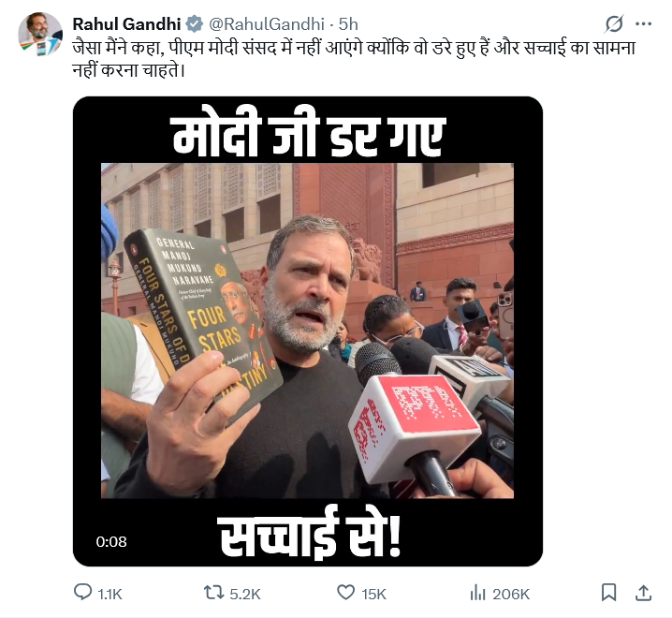The height and width of the screenshot is (618, 672).
Task: Click the Hindi tweet text body
Action: coord(354,59)
